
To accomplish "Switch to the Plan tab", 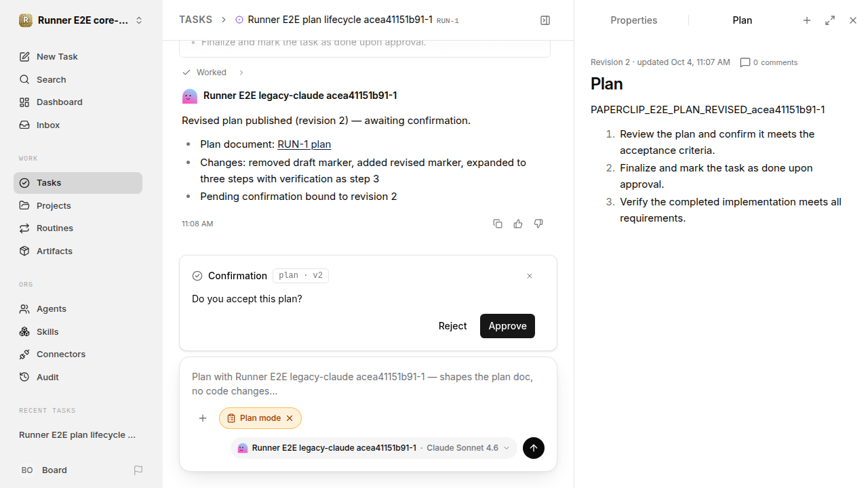I will click(x=743, y=20).
